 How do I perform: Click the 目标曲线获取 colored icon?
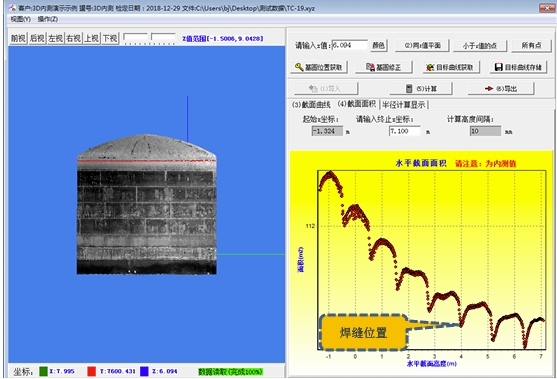(430, 67)
